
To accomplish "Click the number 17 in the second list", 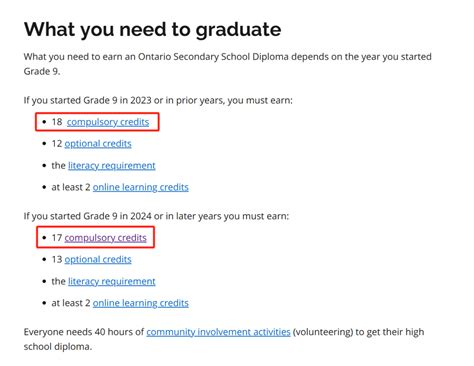I will pos(57,238).
